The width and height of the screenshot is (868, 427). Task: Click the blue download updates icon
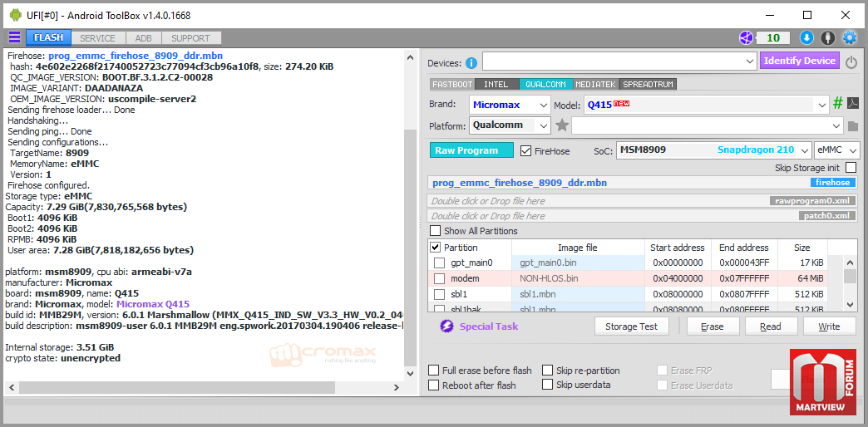(x=806, y=37)
